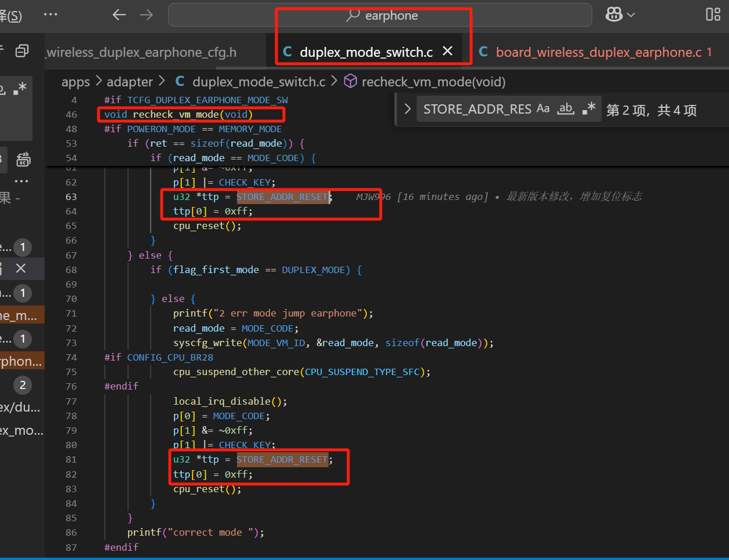Open the Copilot icon menu
Screen dimensions: 729x560
(x=614, y=15)
